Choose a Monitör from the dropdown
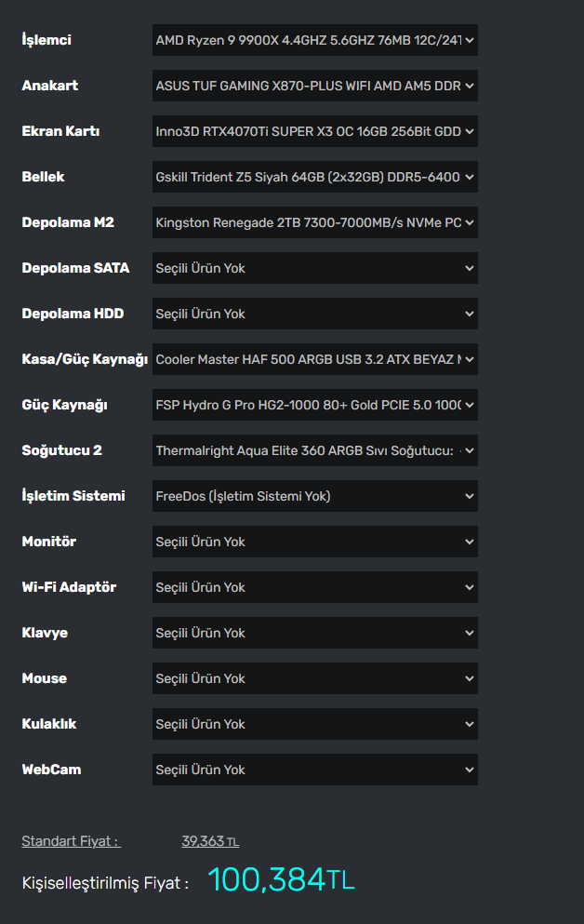Screen dimensions: 584x924 (x=314, y=542)
